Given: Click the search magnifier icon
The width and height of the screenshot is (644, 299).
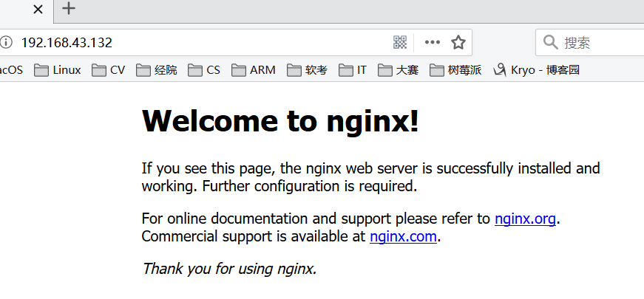Looking at the screenshot, I should [550, 42].
